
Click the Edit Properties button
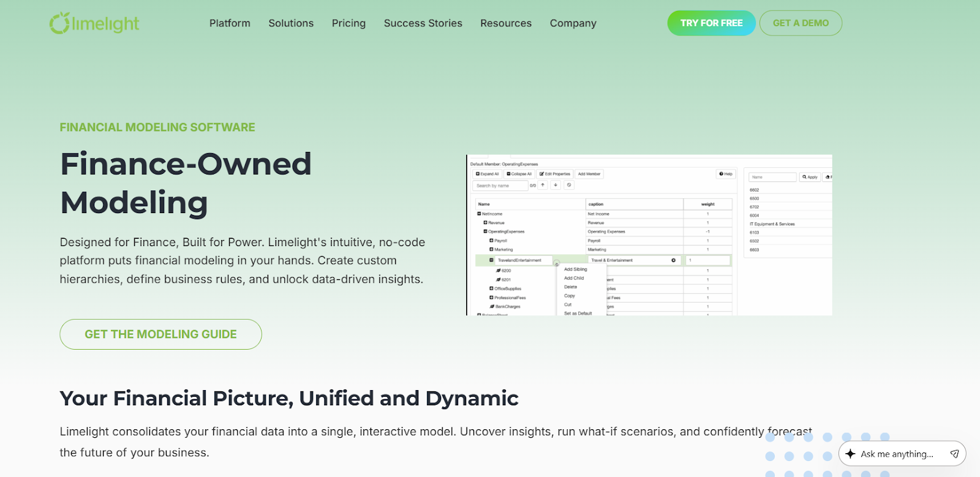tap(555, 174)
